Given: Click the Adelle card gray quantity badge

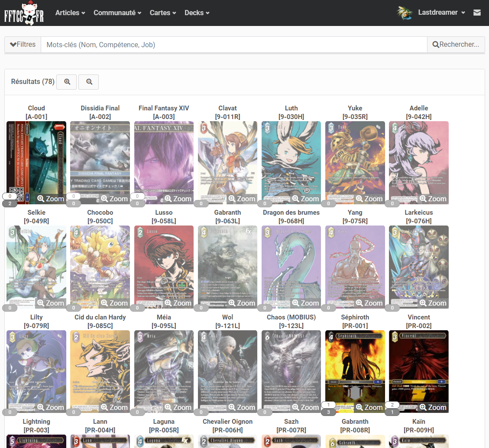Looking at the screenshot, I should pyautogui.click(x=392, y=203).
